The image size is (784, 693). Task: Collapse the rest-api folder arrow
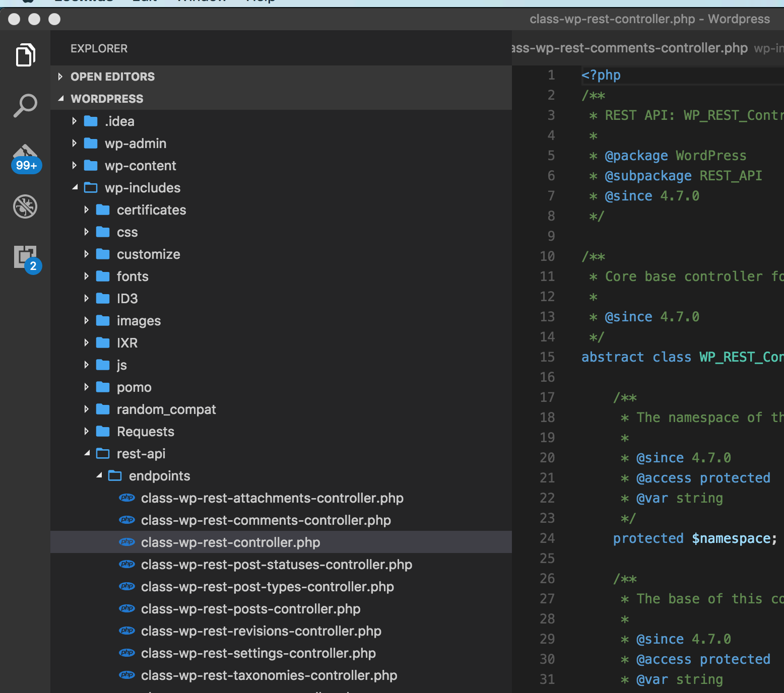(87, 454)
